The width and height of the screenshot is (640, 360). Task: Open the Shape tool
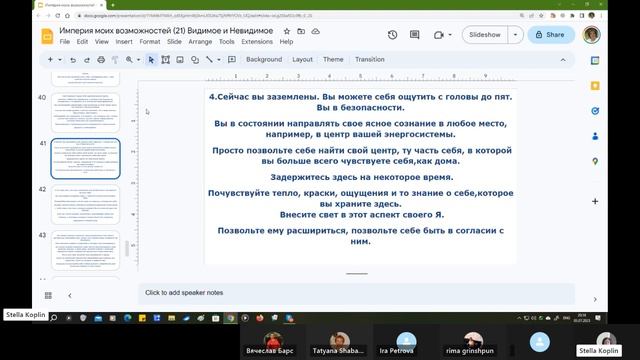pyautogui.click(x=195, y=60)
